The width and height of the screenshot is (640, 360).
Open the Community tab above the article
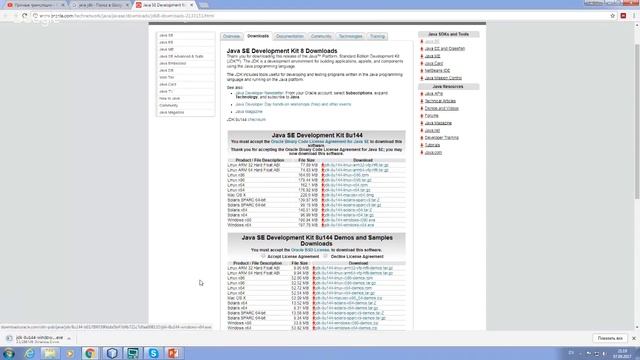tap(321, 36)
